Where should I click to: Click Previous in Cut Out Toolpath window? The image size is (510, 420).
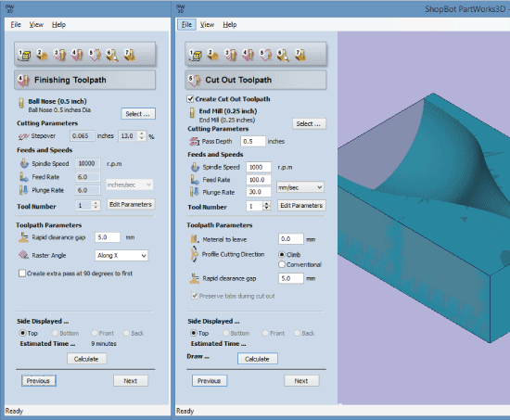click(210, 381)
